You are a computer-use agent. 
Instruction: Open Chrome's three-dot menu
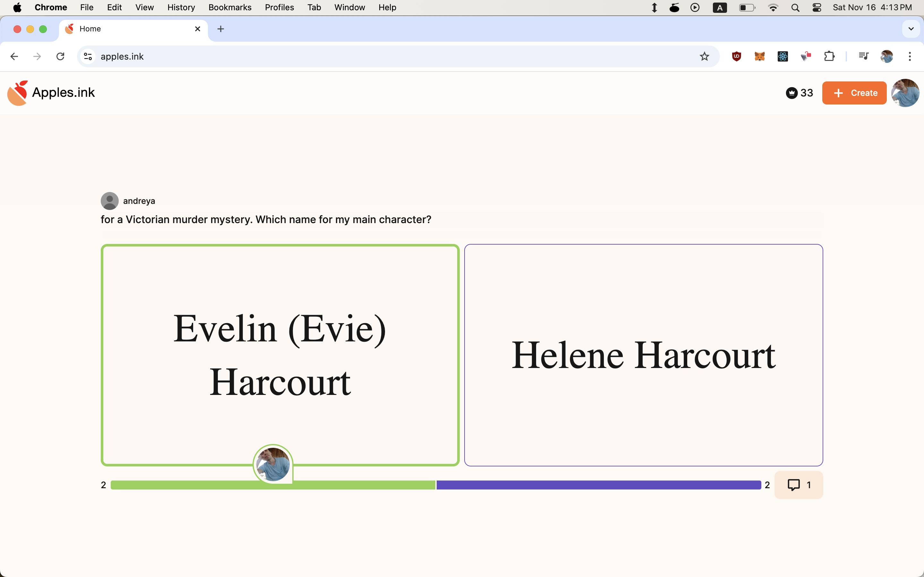(x=910, y=56)
